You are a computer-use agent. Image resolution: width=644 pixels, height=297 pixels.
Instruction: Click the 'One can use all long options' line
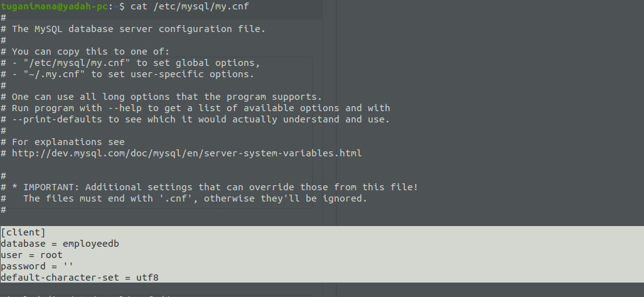166,97
